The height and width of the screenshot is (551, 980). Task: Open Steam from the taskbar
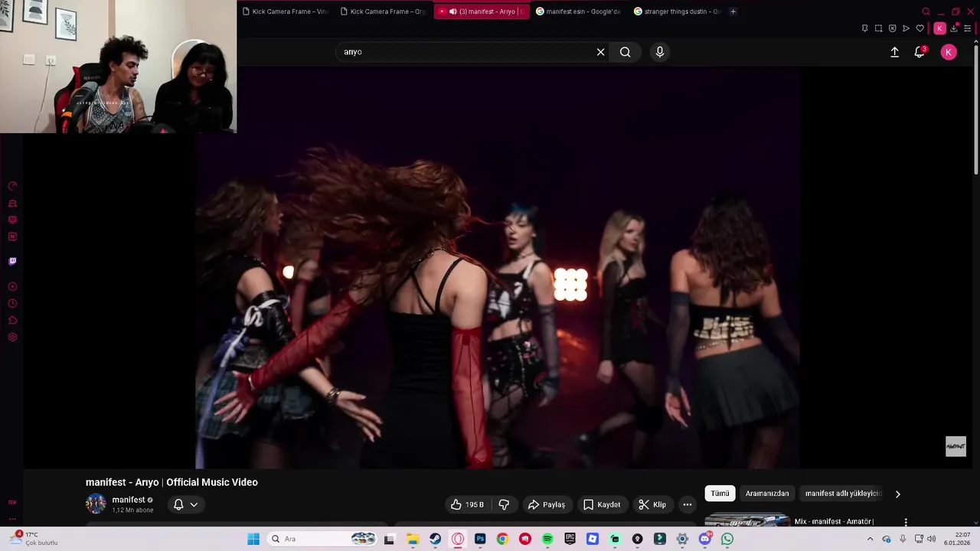[x=435, y=539]
